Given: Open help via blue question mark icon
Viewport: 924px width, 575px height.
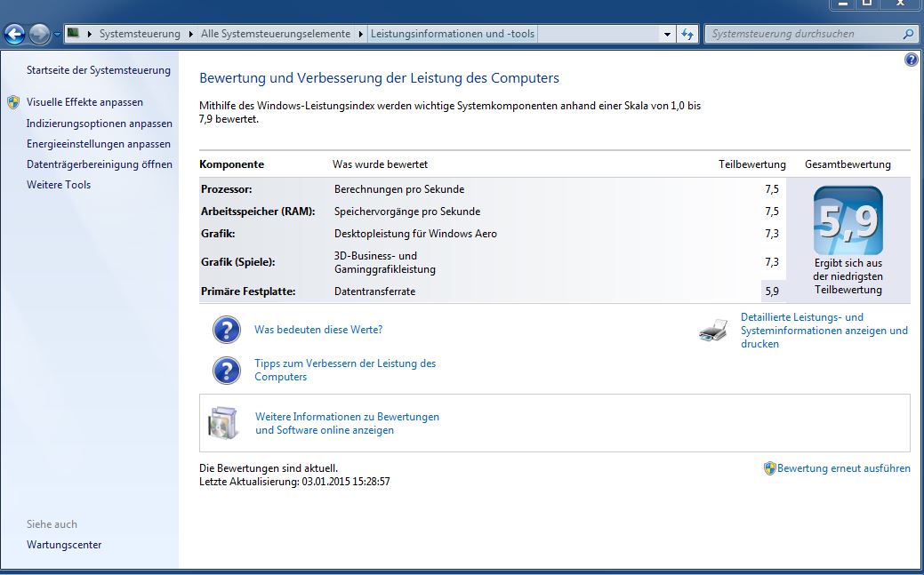Looking at the screenshot, I should [911, 60].
